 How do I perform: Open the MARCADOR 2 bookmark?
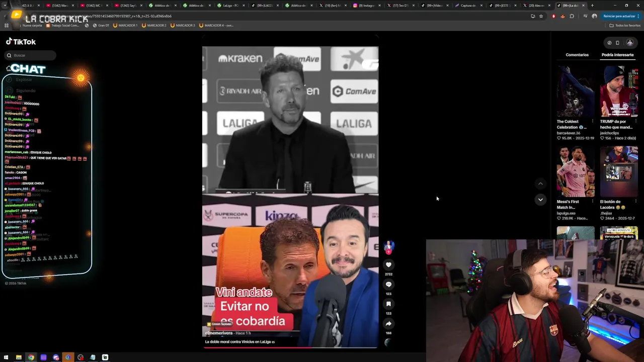click(154, 25)
